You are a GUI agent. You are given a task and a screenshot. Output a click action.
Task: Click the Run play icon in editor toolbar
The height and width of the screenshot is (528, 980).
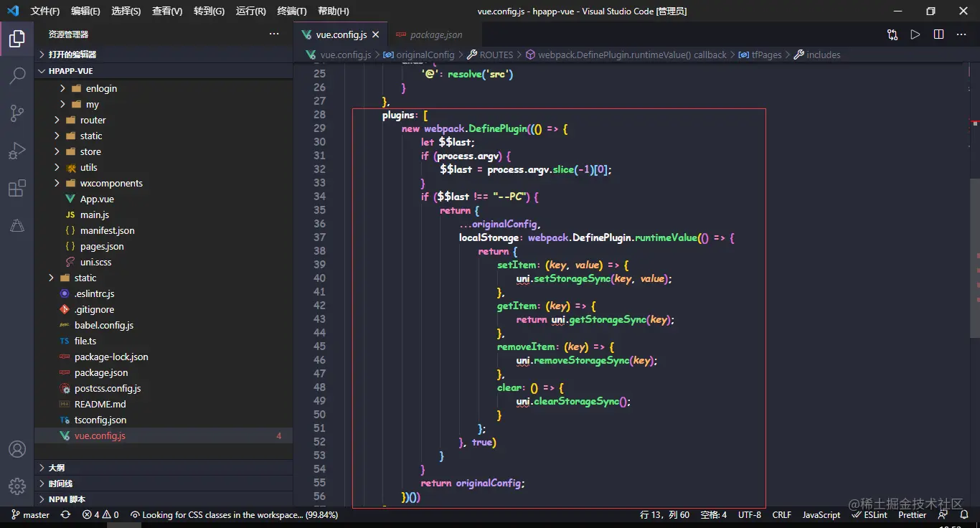coord(915,34)
